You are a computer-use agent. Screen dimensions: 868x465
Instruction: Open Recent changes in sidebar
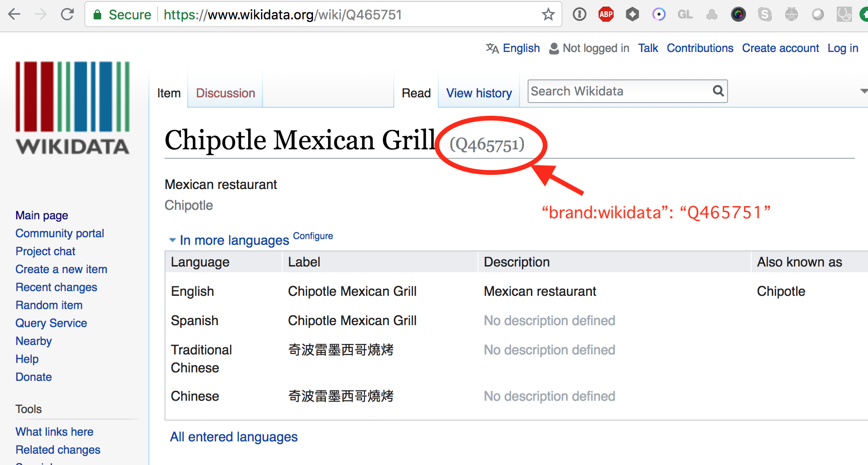56,287
